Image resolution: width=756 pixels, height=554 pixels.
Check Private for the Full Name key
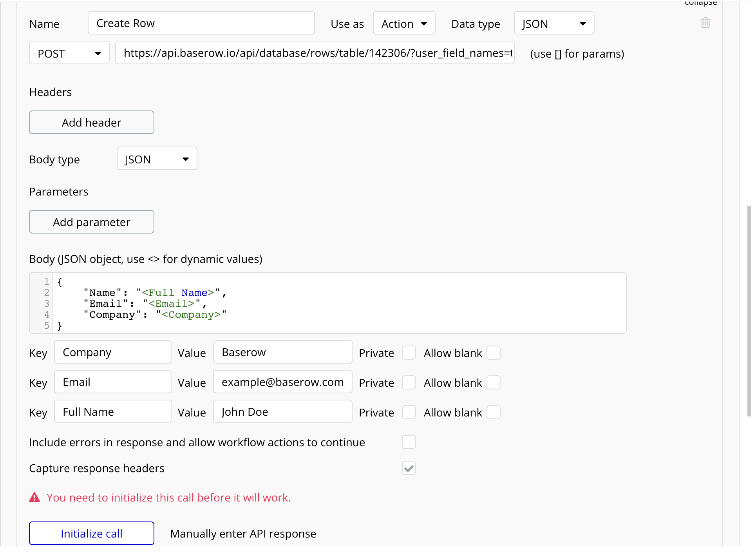click(409, 412)
